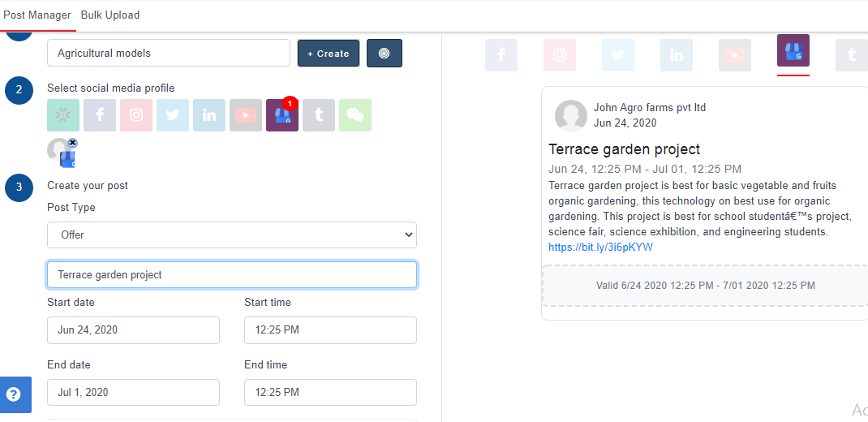Select Facebook in the social media profile row
Screen dimensions: 868x422
100,115
